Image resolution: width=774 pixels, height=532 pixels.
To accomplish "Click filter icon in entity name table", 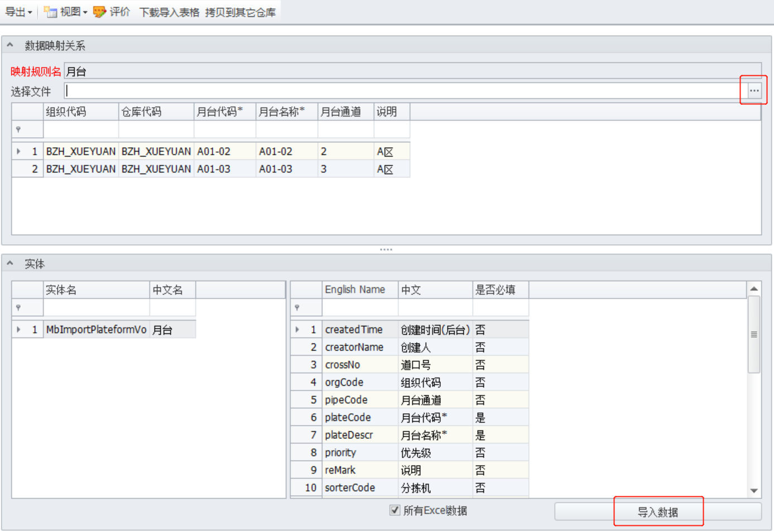I will tap(18, 307).
